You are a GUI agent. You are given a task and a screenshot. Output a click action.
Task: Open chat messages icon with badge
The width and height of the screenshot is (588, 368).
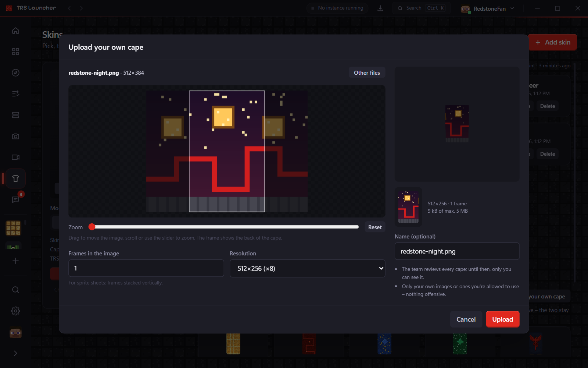[x=15, y=199]
